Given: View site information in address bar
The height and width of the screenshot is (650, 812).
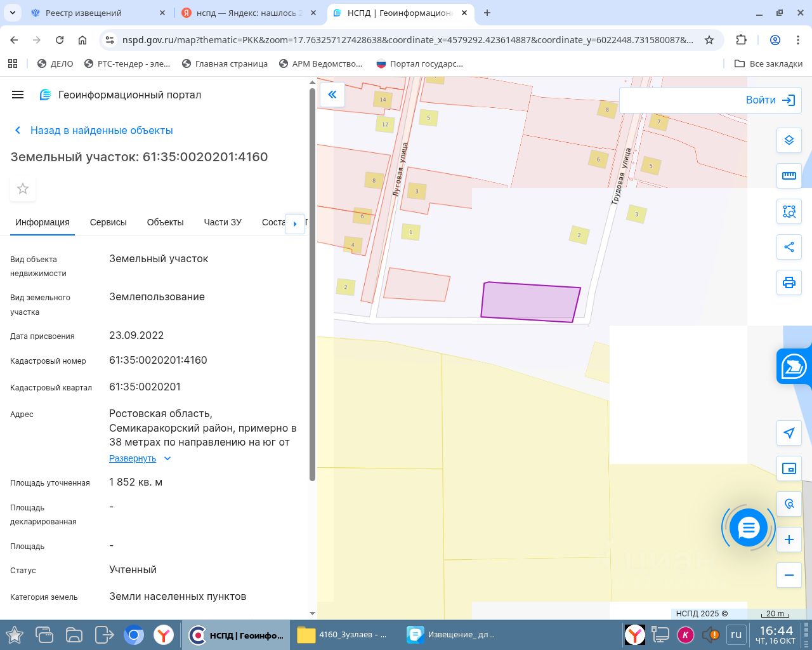Looking at the screenshot, I should tap(110, 40).
